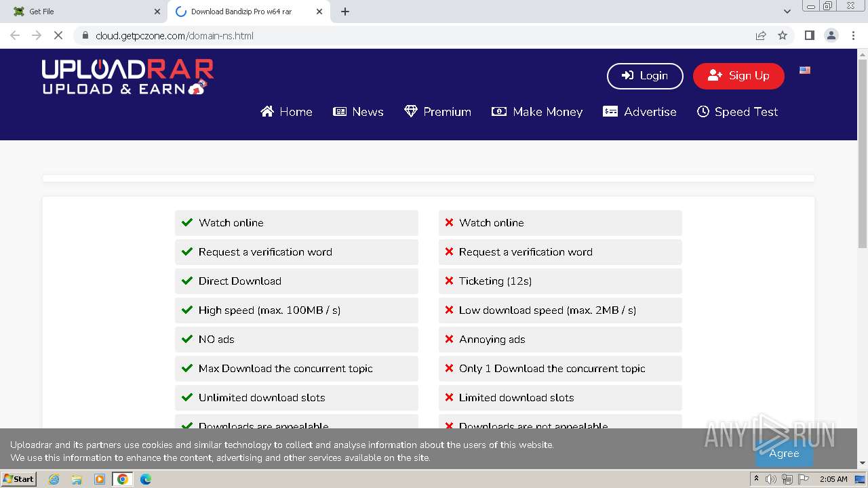Screen dimensions: 868x488
Task: Click the Sign Up button
Action: 738,76
